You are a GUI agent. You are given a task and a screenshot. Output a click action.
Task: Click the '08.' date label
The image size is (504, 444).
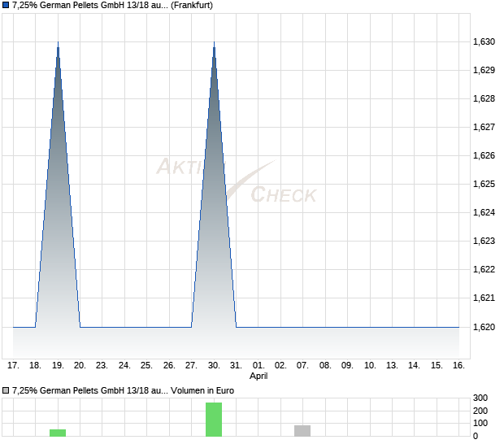325,366
